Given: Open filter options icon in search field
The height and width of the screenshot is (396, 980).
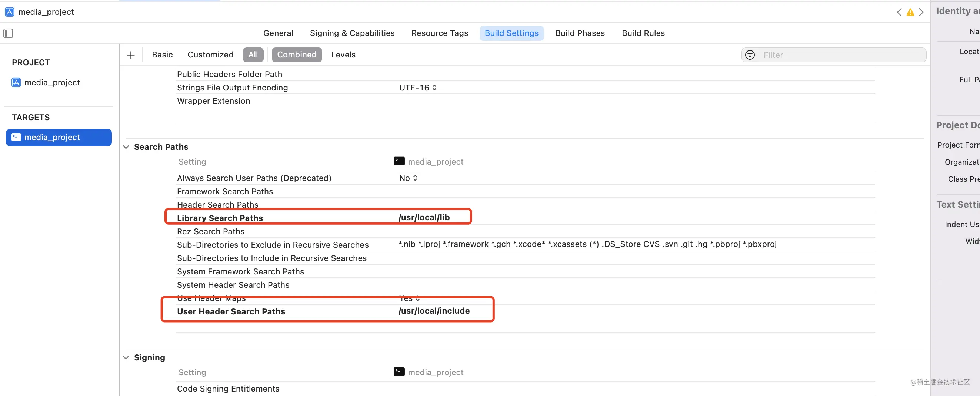Looking at the screenshot, I should (x=750, y=55).
